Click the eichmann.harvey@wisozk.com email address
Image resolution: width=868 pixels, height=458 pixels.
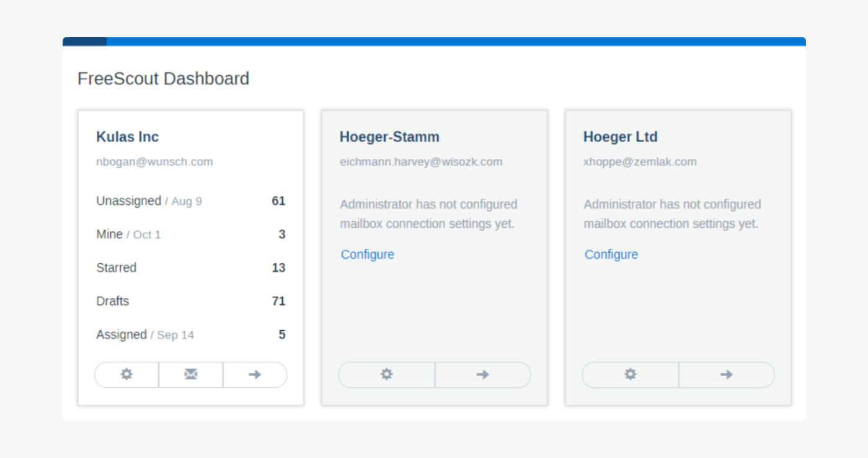(421, 162)
